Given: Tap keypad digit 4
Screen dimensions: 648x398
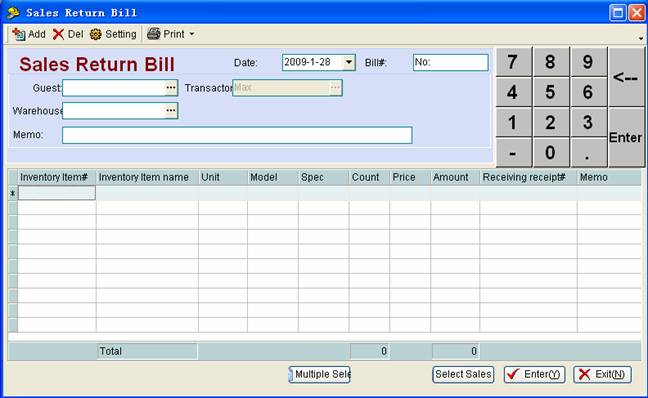Looking at the screenshot, I should point(514,92).
